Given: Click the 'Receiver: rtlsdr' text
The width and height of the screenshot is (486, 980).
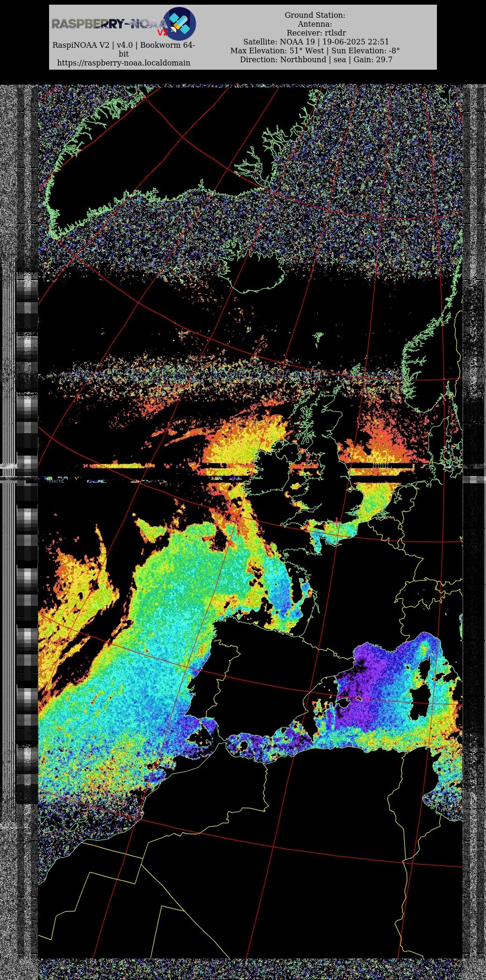Looking at the screenshot, I should (x=316, y=33).
